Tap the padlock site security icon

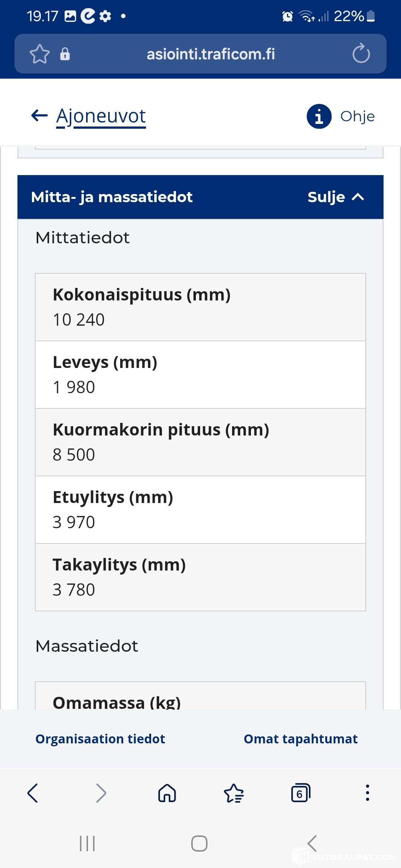[x=65, y=54]
